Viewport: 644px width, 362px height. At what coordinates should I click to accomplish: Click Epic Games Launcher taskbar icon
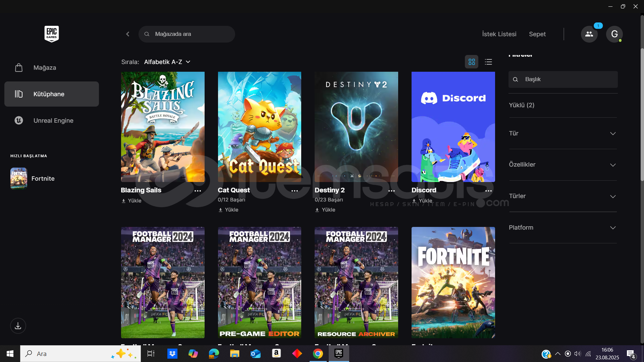pyautogui.click(x=339, y=354)
